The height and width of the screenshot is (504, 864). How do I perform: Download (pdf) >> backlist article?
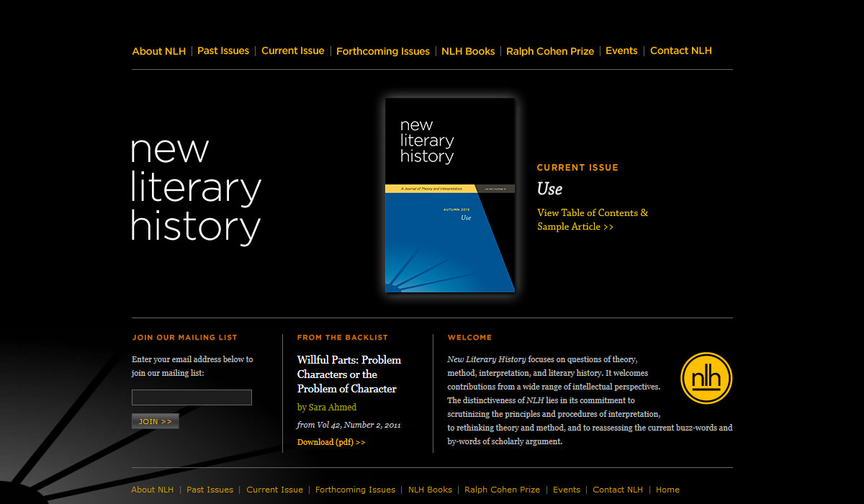(x=331, y=442)
